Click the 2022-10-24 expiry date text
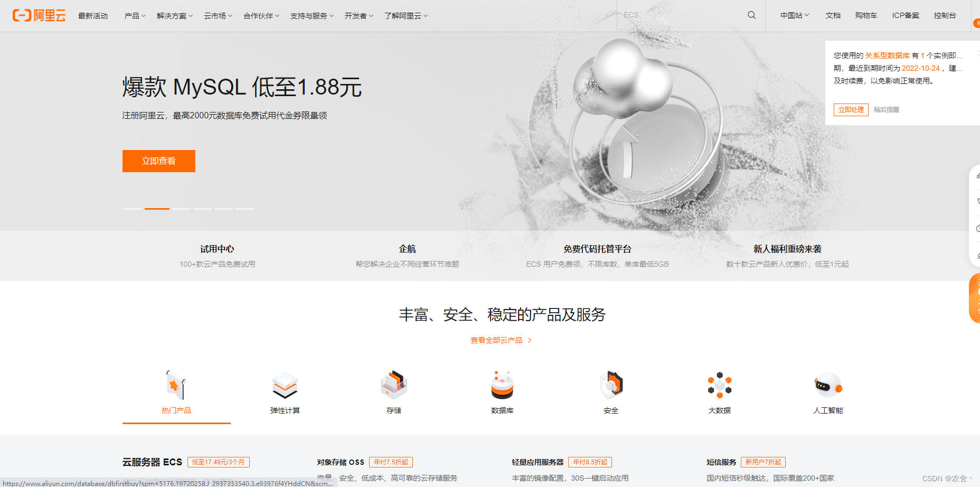 point(920,68)
